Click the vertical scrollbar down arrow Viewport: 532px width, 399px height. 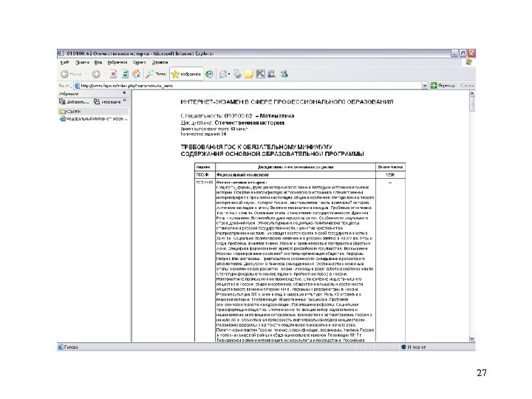(472, 338)
